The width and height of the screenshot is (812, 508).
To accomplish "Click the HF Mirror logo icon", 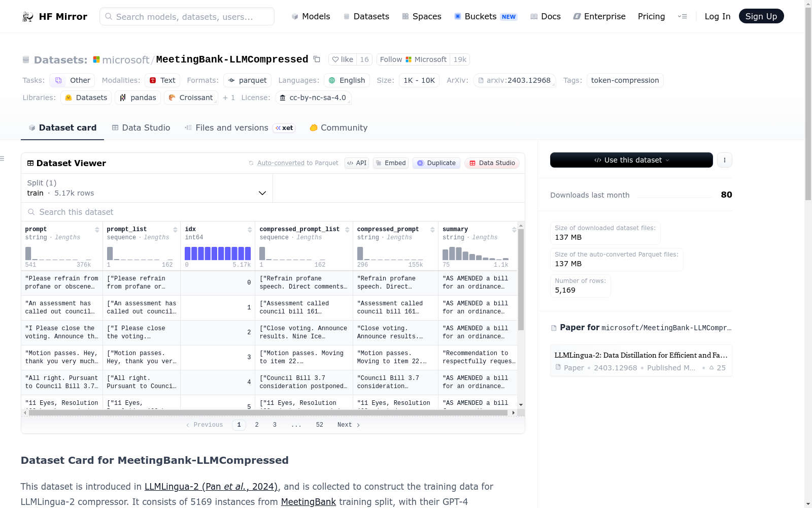I will coord(28,17).
